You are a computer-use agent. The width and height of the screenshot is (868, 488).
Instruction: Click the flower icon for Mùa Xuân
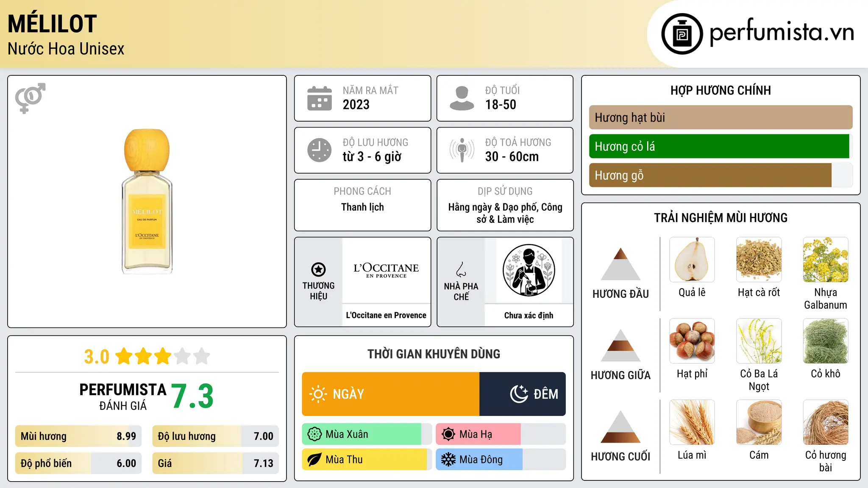314,434
